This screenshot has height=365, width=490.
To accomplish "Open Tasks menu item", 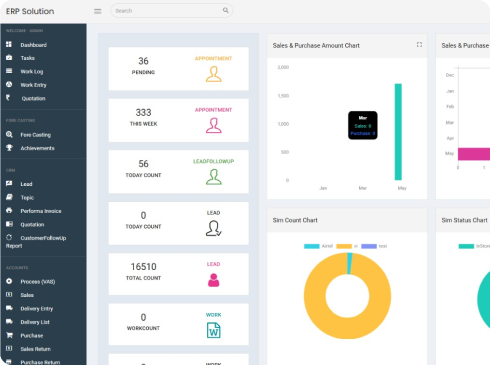I will pyautogui.click(x=27, y=58).
